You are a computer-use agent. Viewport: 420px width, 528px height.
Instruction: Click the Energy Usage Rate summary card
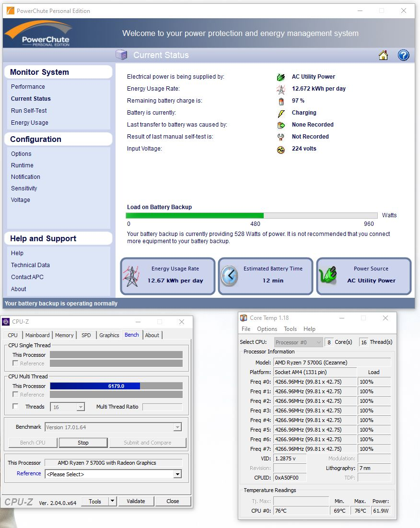click(x=168, y=276)
